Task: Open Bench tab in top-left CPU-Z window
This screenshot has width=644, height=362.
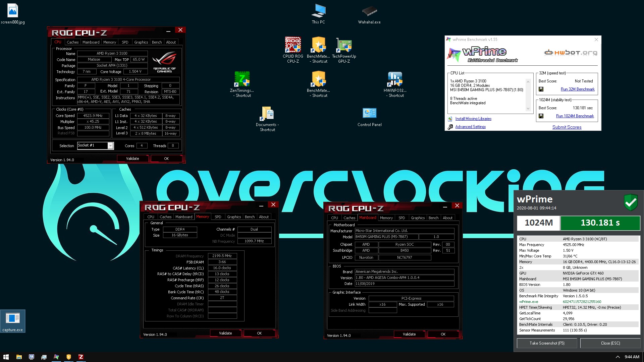Action: click(x=157, y=42)
